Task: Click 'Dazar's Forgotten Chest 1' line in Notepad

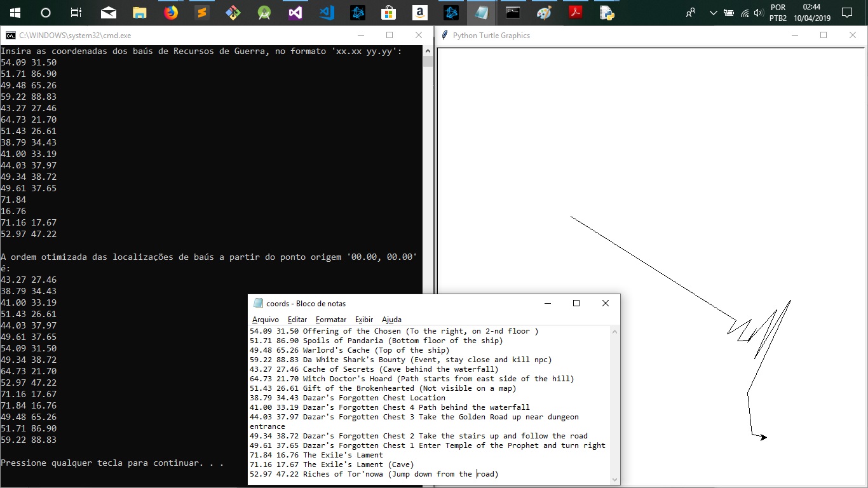Action: tap(428, 445)
